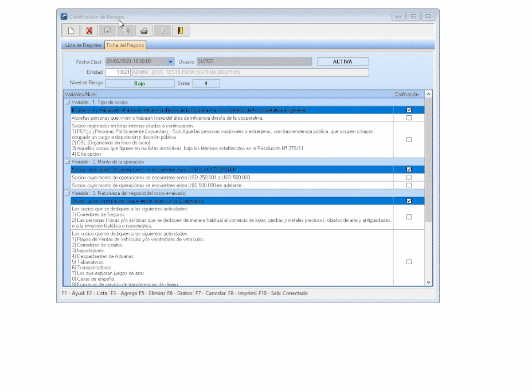Click the Print toolbar icon
The width and height of the screenshot is (532, 392).
point(144,31)
